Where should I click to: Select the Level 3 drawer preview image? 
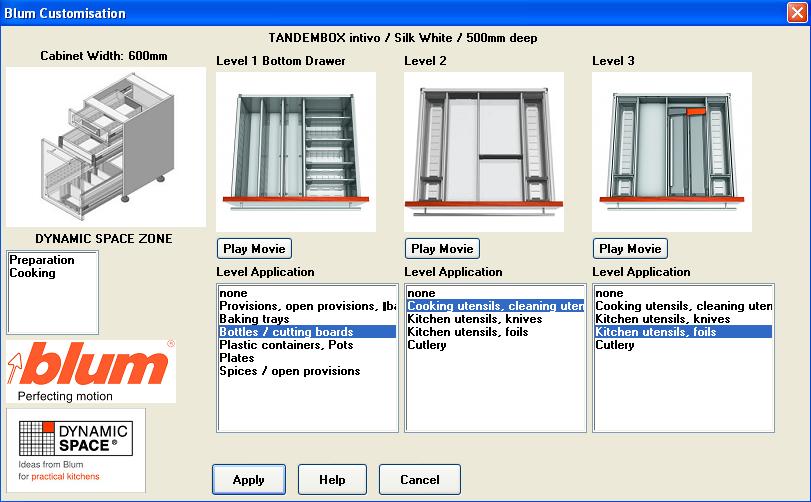pos(672,151)
